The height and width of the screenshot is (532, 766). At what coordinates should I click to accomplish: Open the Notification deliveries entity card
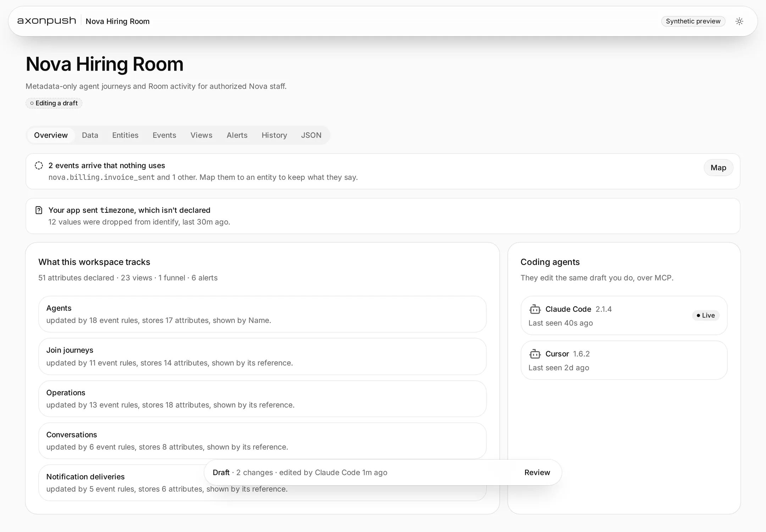tap(262, 483)
